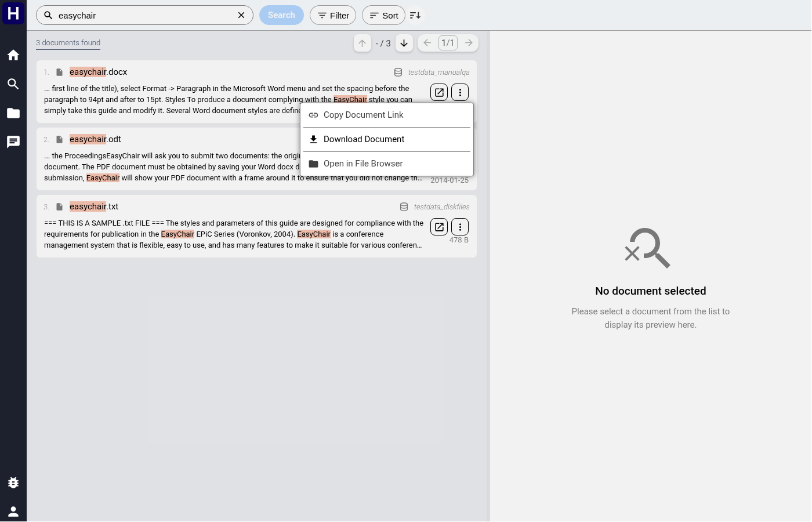812x522 pixels.
Task: Click the testdata_diskfiles source label
Action: [441, 207]
